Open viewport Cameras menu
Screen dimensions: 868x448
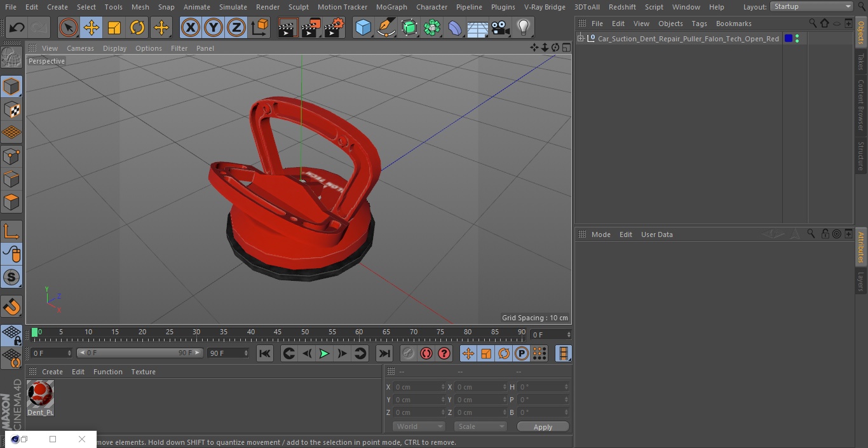pyautogui.click(x=80, y=48)
